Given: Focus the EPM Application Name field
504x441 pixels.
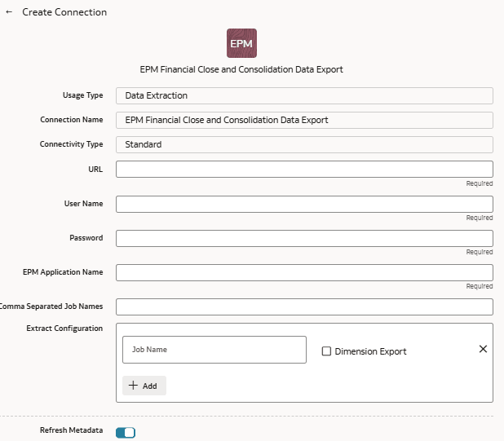Looking at the screenshot, I should click(304, 272).
